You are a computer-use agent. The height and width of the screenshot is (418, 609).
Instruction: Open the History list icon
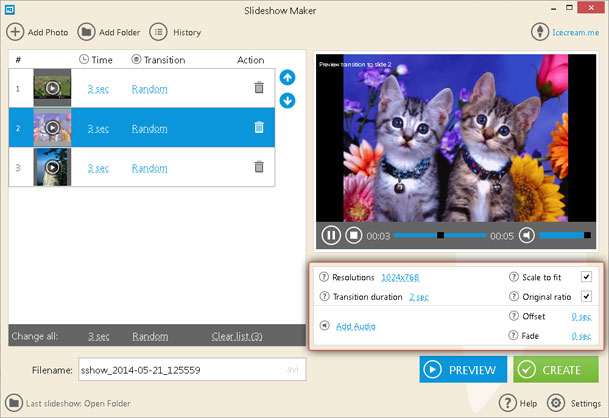pos(158,32)
